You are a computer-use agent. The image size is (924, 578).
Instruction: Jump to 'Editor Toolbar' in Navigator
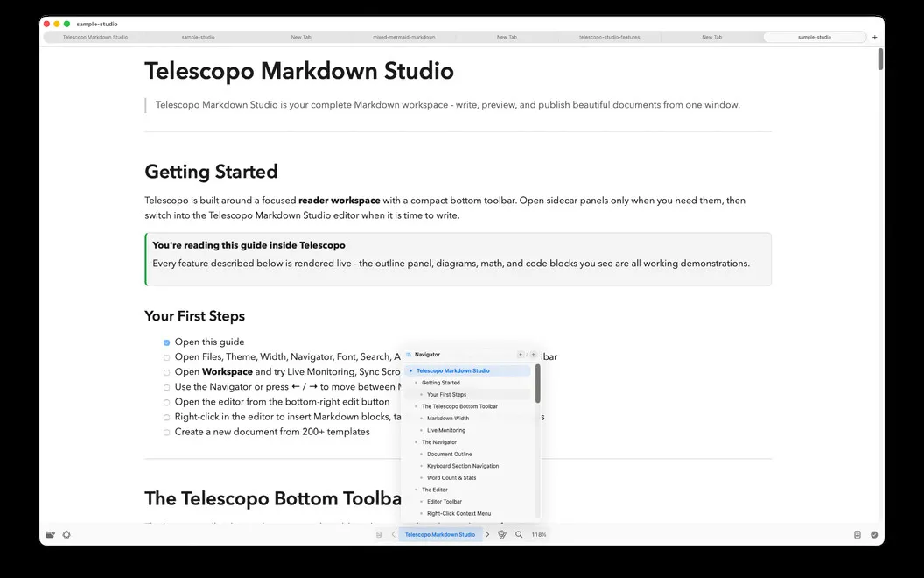pos(468,501)
